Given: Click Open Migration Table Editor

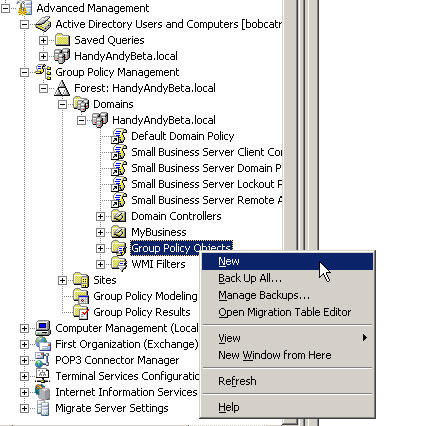Looking at the screenshot, I should [x=285, y=312].
